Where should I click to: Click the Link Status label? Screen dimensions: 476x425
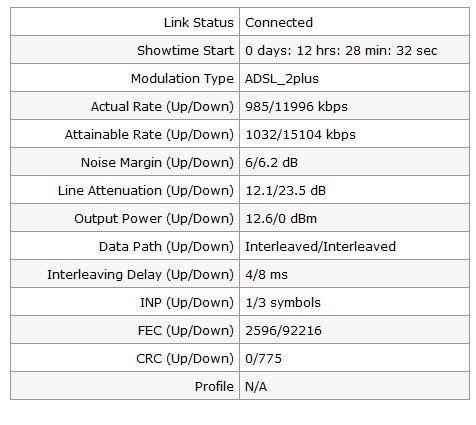(199, 22)
